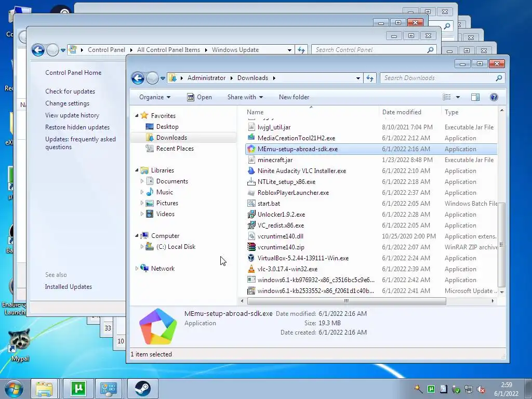Open the Explorer help question mark icon
This screenshot has width=532, height=399.
click(494, 97)
